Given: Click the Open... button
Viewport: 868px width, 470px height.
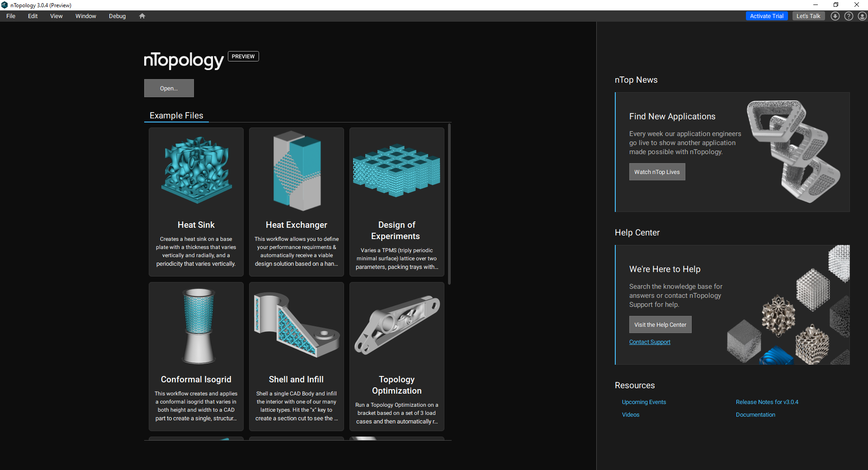Looking at the screenshot, I should click(x=169, y=88).
